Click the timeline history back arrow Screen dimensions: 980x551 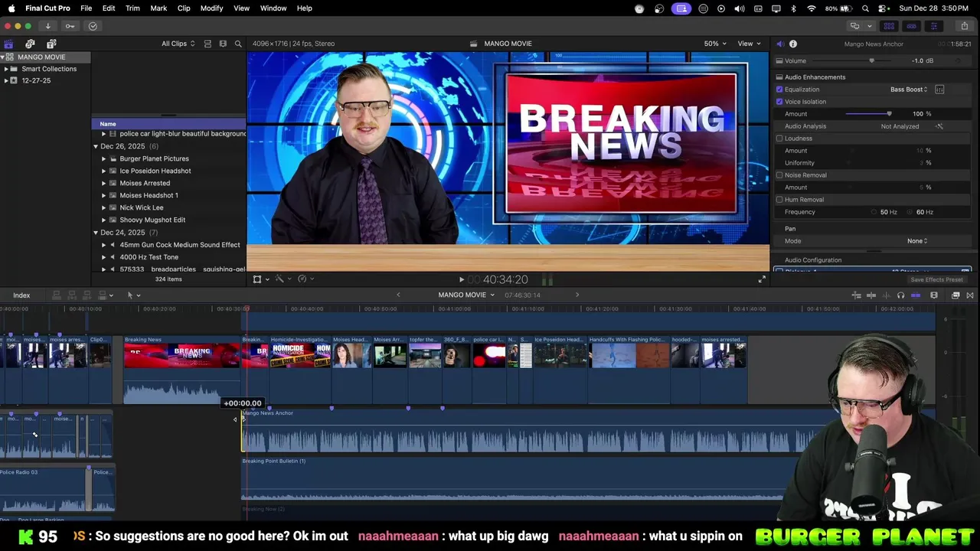coord(398,295)
